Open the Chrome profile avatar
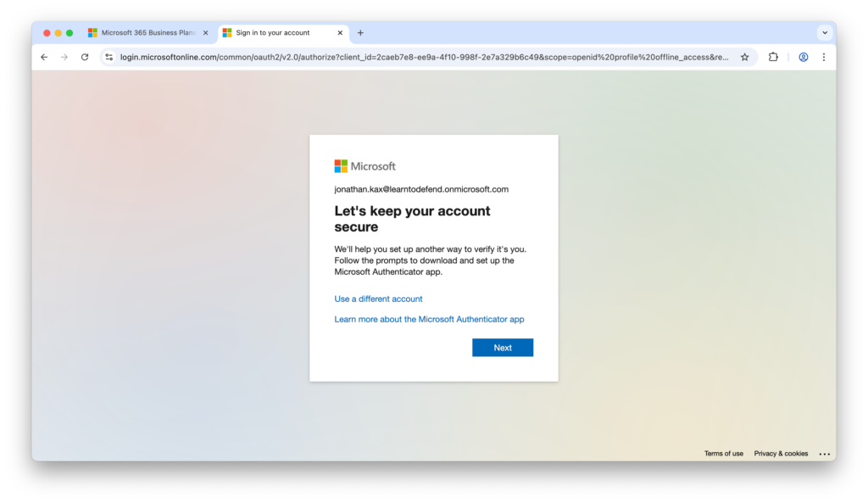Screen dimensions: 868x503 [803, 57]
